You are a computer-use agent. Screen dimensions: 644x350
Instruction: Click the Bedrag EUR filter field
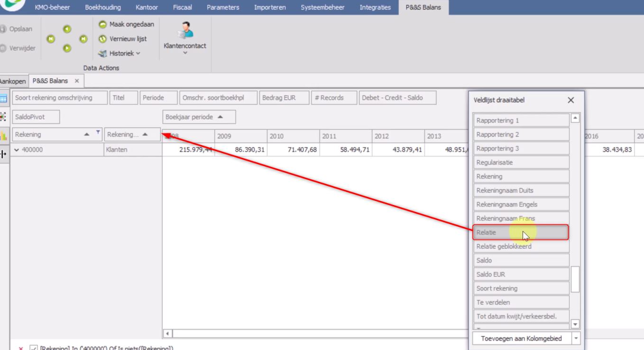pyautogui.click(x=284, y=98)
